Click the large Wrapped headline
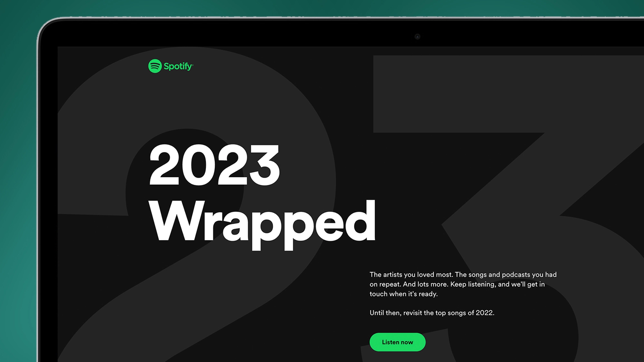The width and height of the screenshot is (644, 362). tap(262, 224)
